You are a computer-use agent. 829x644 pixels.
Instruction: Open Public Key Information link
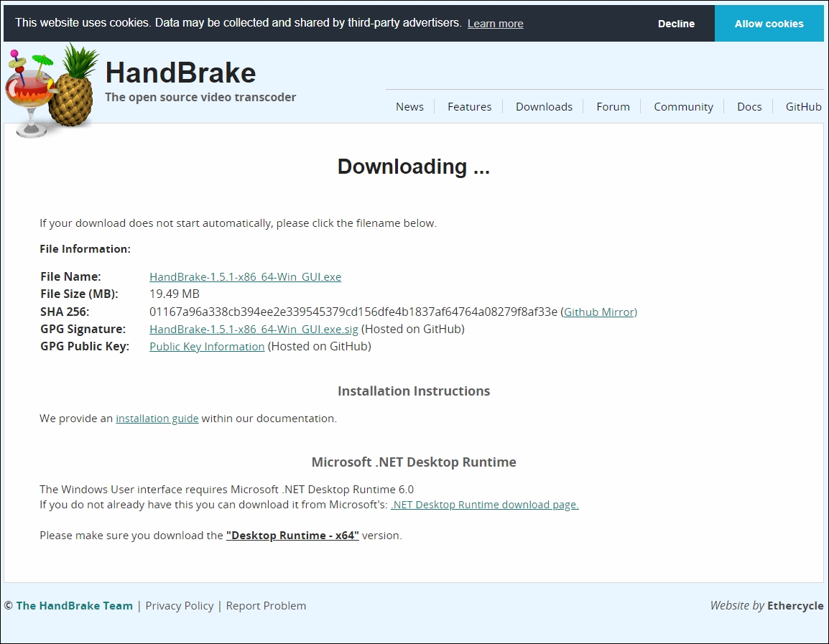(x=207, y=347)
